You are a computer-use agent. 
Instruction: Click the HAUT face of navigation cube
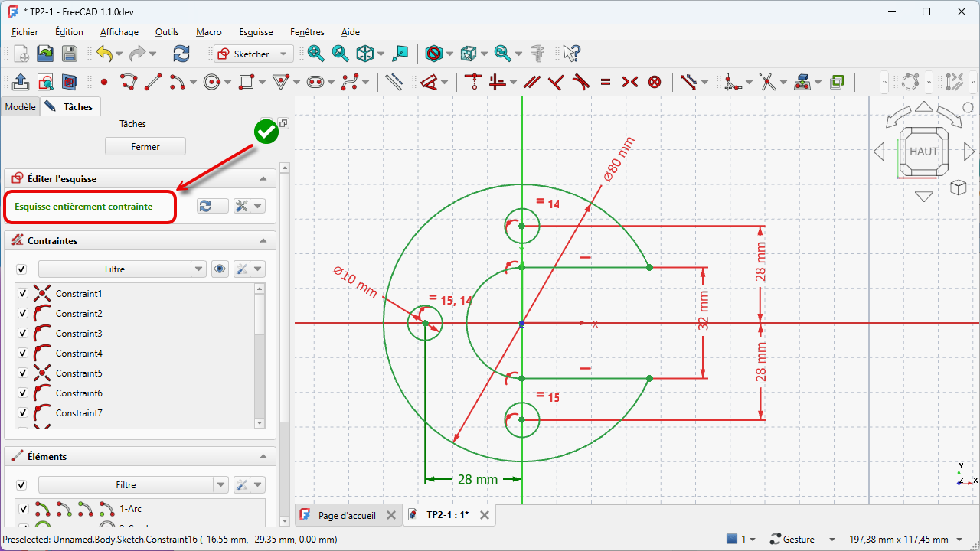(924, 152)
